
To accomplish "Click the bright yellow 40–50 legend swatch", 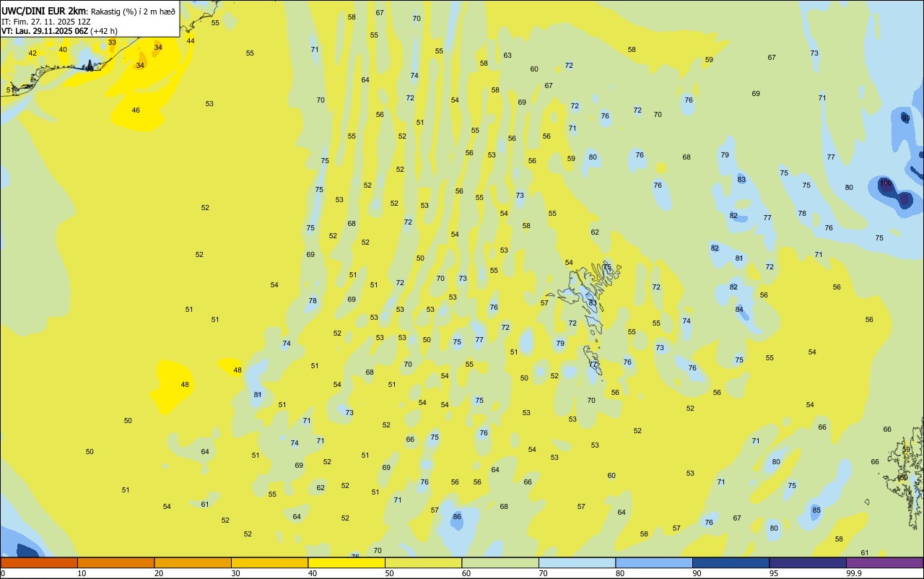I will point(346,562).
